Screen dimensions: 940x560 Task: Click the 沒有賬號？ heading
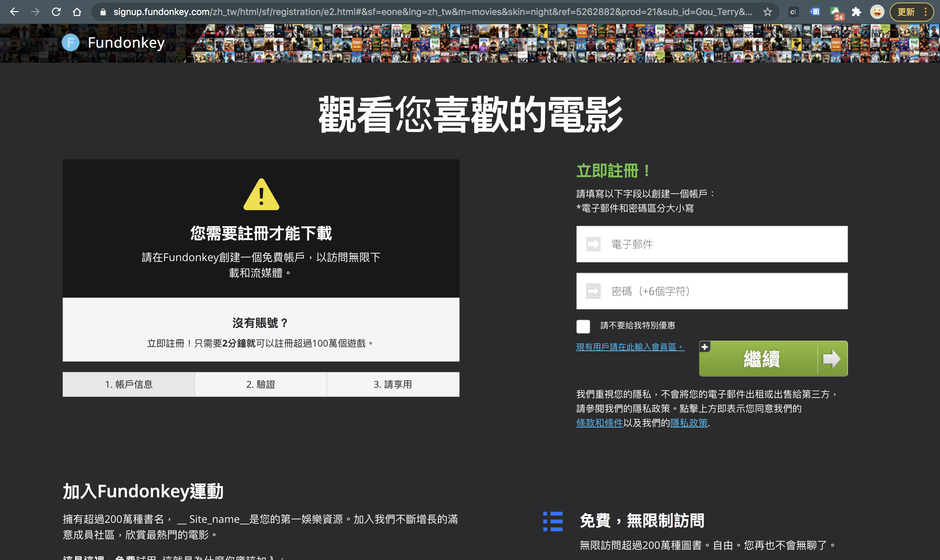click(260, 323)
